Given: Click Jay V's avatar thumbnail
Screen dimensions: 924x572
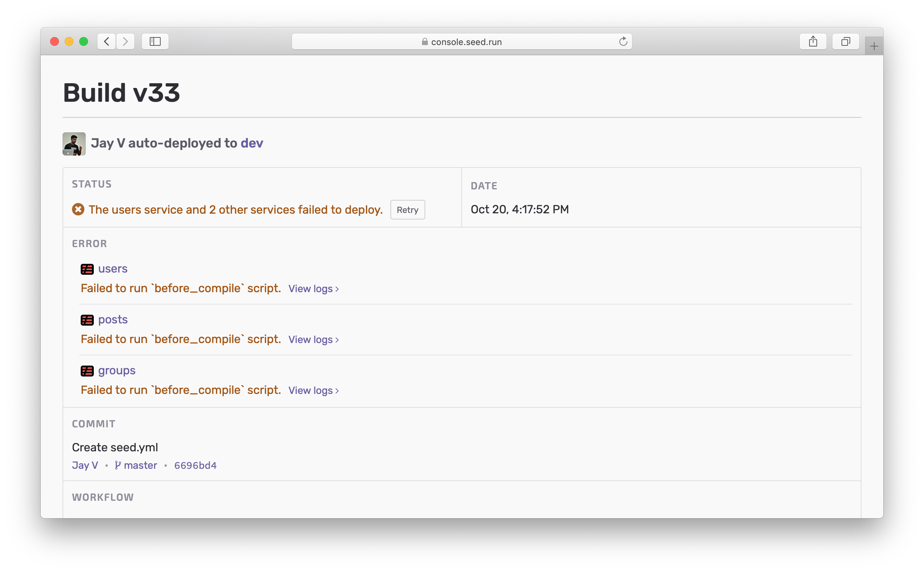Looking at the screenshot, I should [x=74, y=144].
